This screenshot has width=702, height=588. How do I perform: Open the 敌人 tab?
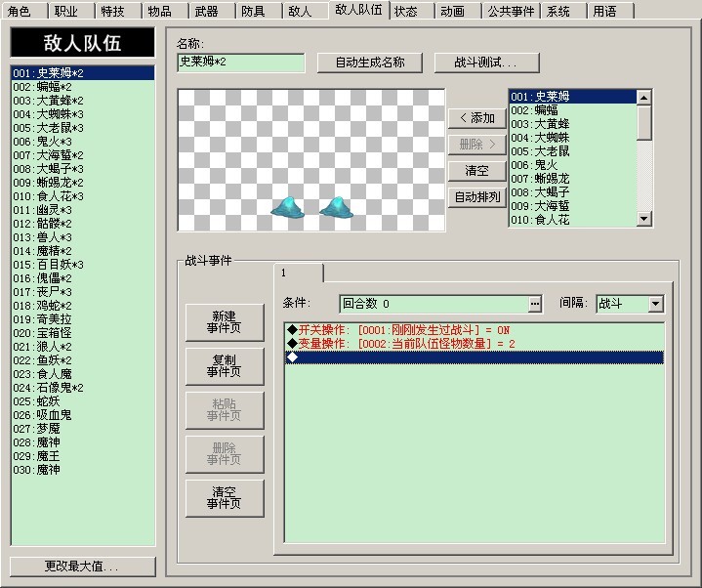pos(305,11)
